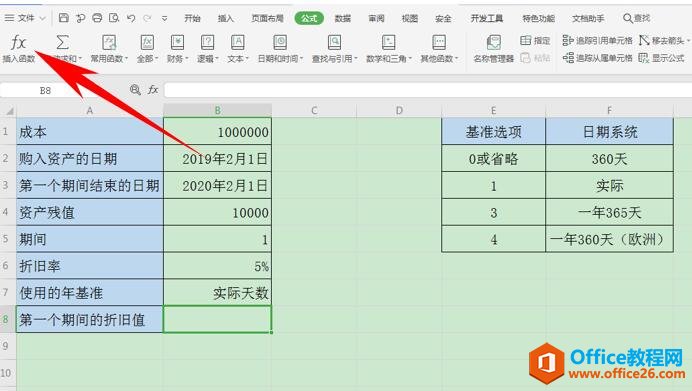This screenshot has height=391, width=692.
Task: Select the cell 一年365天
Action: [609, 212]
